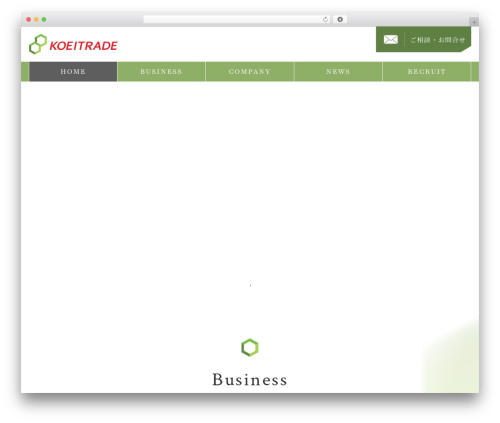Open the NEWS navigation tab
The width and height of the screenshot is (500, 423).
338,72
